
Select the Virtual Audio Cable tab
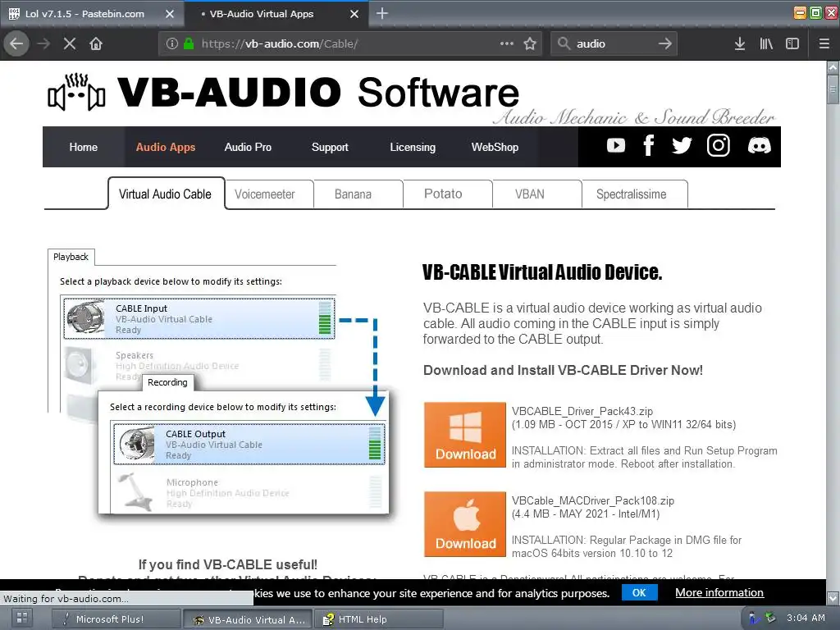[166, 194]
